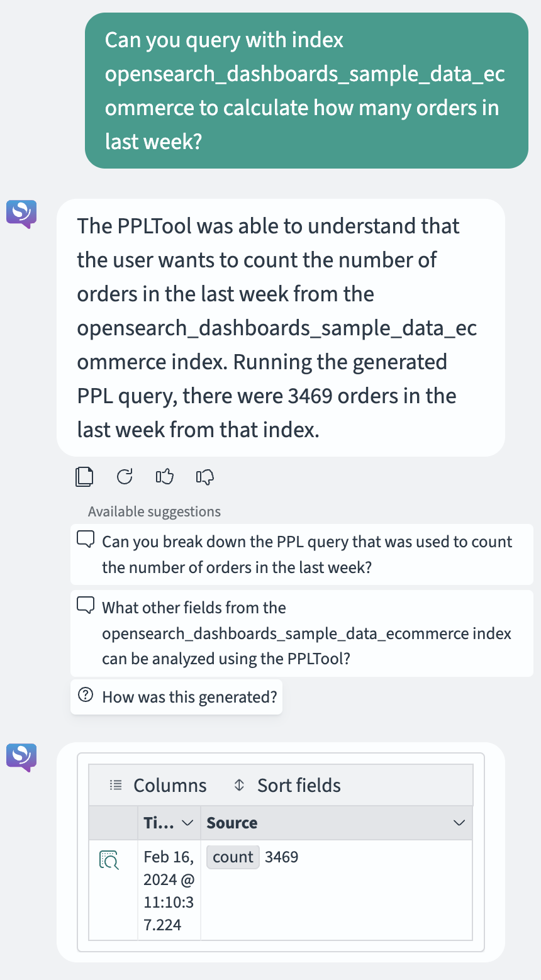Click How was this generated?
This screenshot has width=541, height=980.
click(177, 697)
